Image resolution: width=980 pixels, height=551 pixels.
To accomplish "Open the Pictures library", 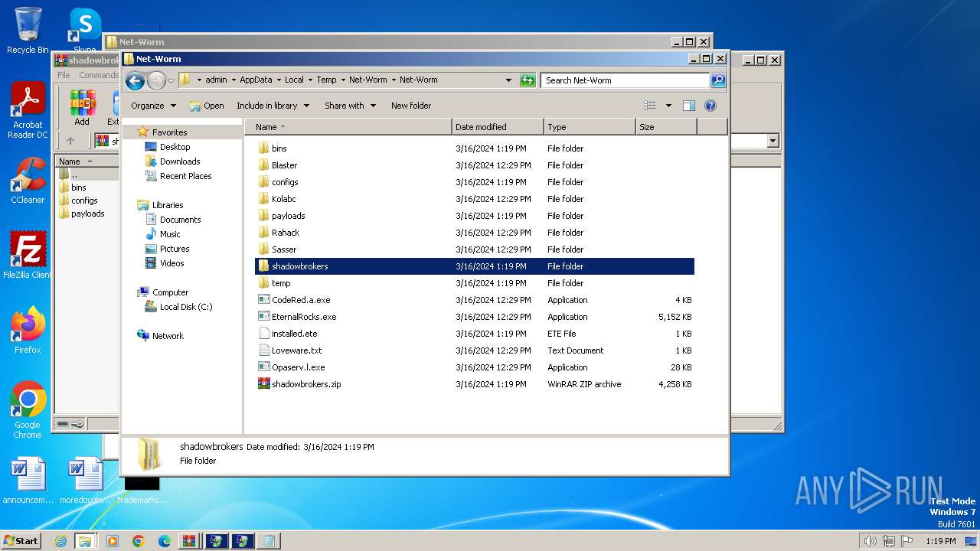I will pos(175,249).
